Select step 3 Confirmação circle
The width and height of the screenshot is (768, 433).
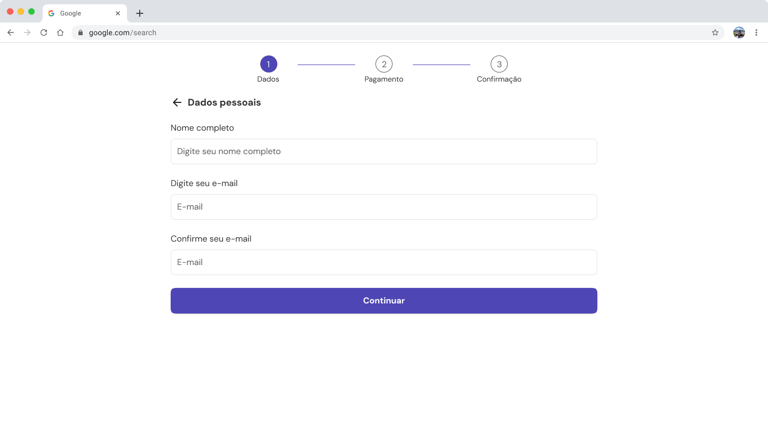point(499,64)
